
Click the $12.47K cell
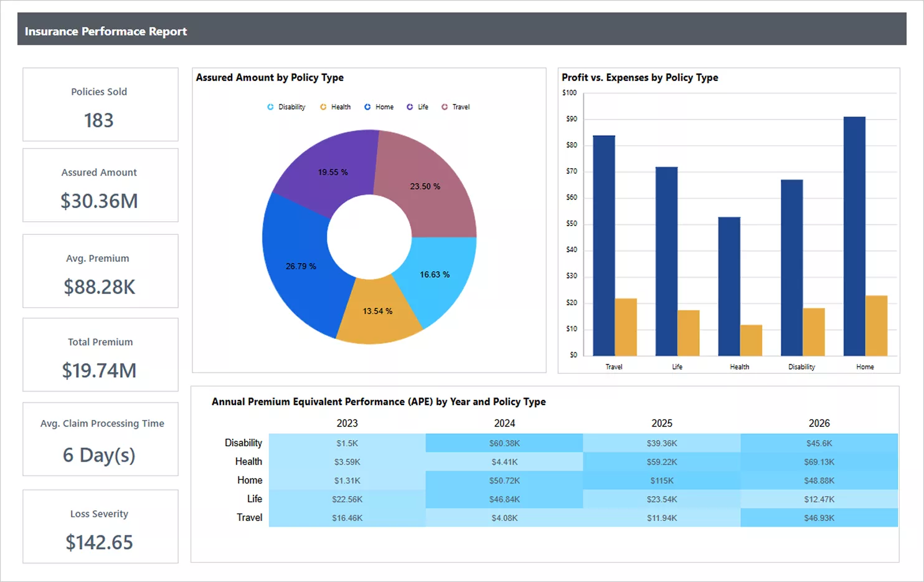click(x=819, y=499)
